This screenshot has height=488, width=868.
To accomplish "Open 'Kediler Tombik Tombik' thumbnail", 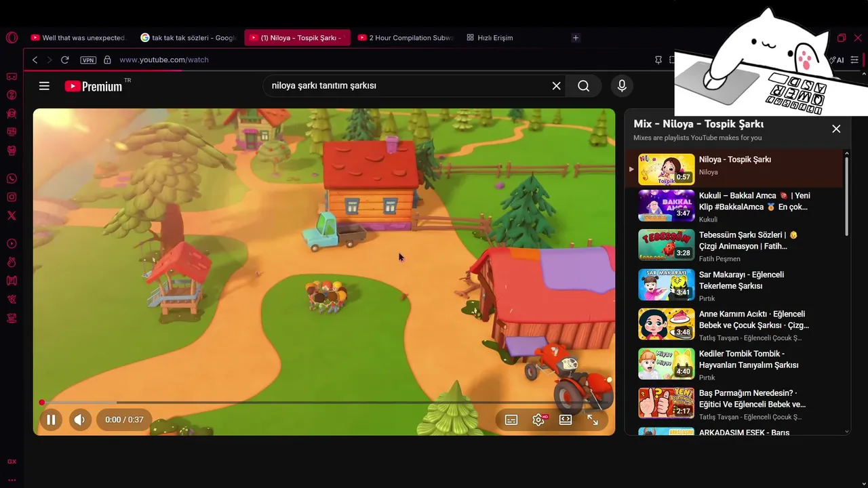I will click(666, 364).
